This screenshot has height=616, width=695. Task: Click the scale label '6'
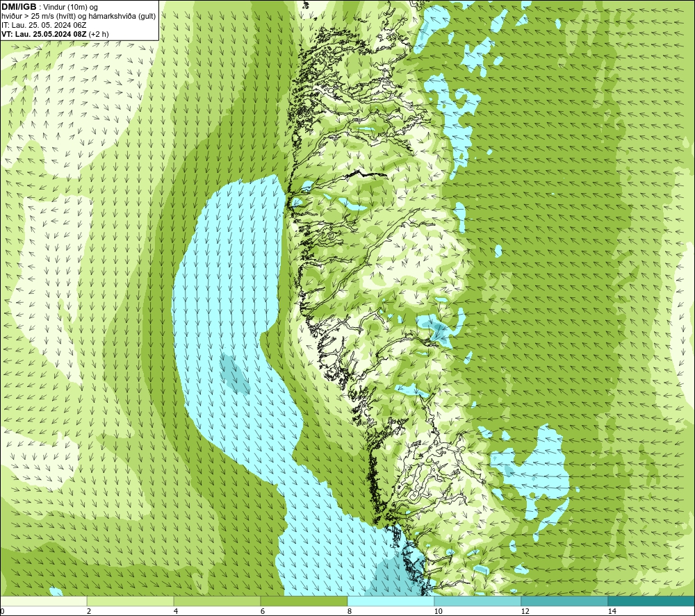tap(263, 611)
